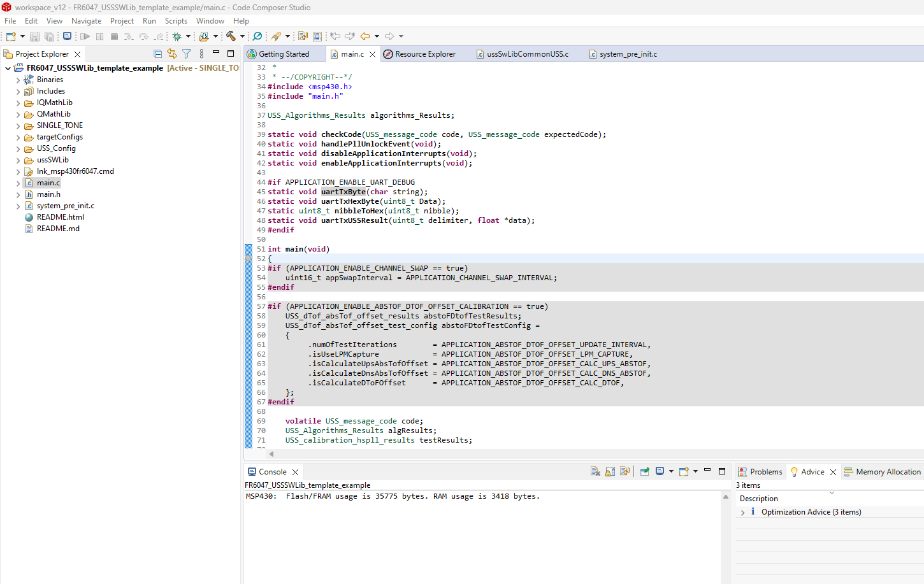Screen dimensions: 924x584
Task: Click the Step Return toolbar icon
Action: click(x=159, y=36)
